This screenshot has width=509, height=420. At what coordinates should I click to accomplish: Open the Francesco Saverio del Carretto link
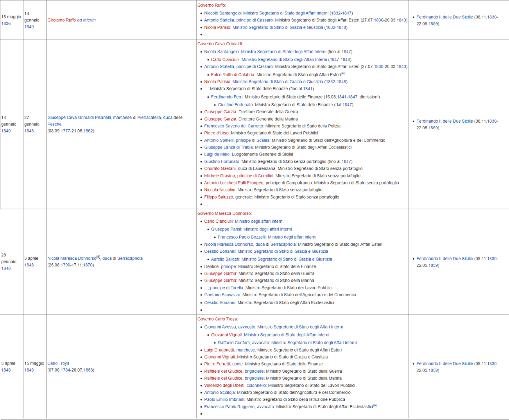[x=234, y=126]
